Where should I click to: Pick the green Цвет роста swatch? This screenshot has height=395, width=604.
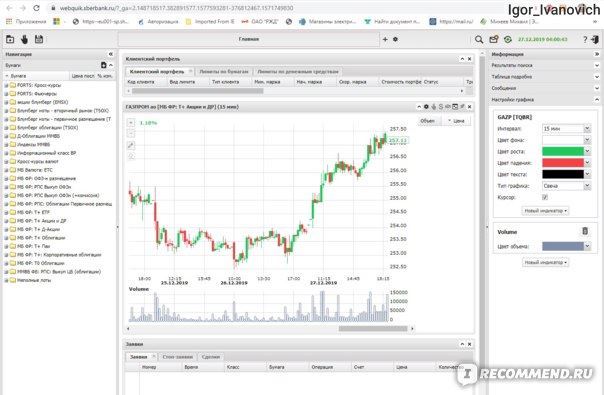(x=563, y=151)
